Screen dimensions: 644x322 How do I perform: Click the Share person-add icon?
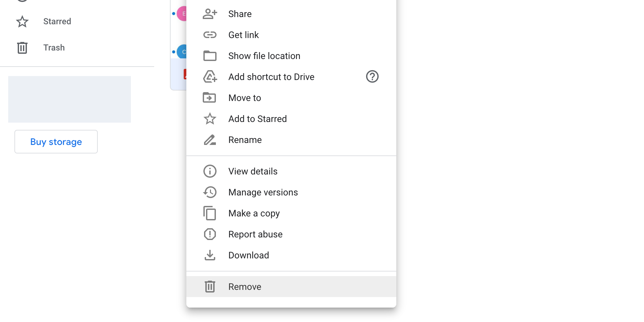[210, 13]
